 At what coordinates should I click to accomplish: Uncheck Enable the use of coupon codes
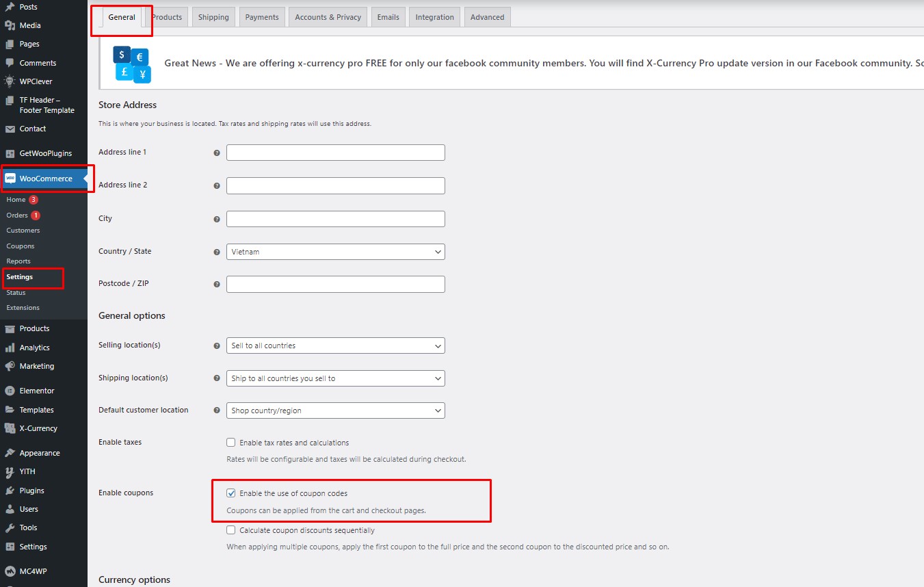tap(231, 493)
